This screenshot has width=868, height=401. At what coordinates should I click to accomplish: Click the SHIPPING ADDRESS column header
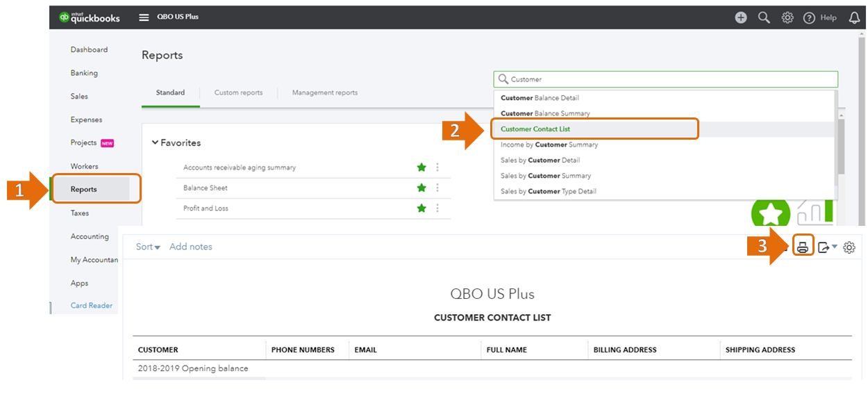(760, 350)
